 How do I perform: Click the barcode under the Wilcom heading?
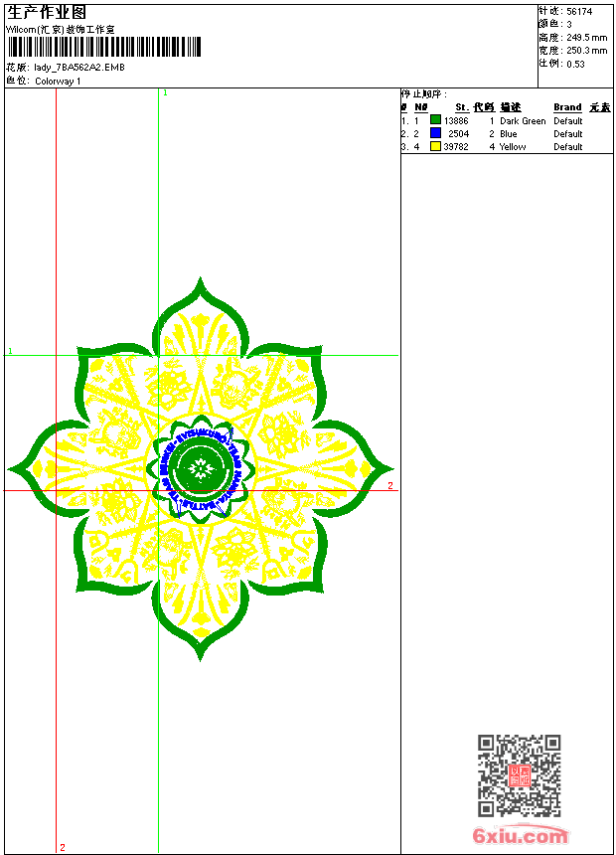[x=103, y=47]
